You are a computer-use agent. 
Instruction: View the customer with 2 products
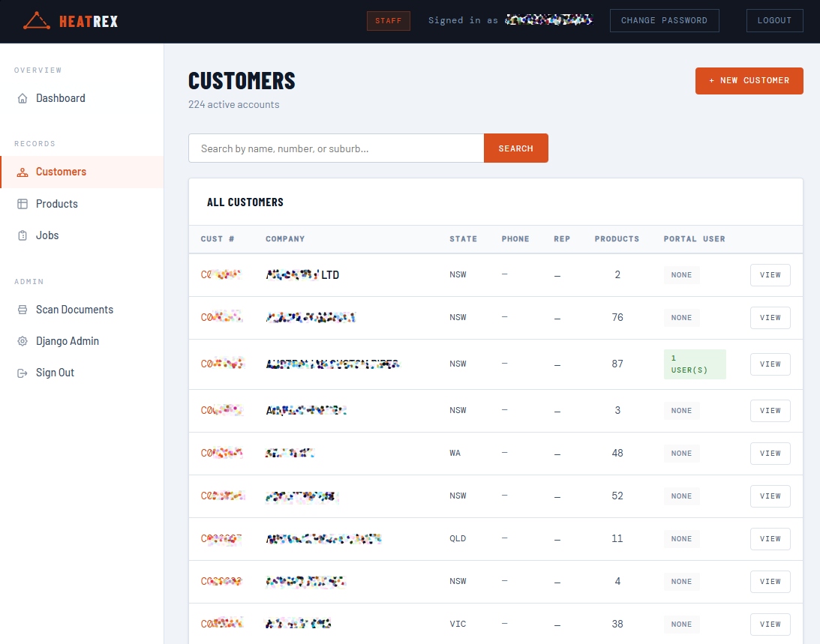click(x=770, y=275)
